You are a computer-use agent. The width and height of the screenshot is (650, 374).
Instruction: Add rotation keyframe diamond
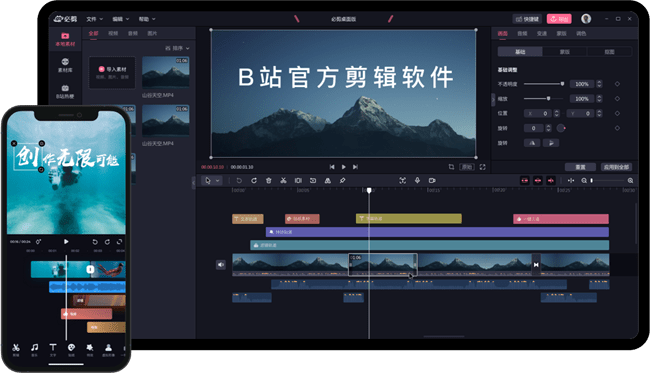[x=617, y=128]
